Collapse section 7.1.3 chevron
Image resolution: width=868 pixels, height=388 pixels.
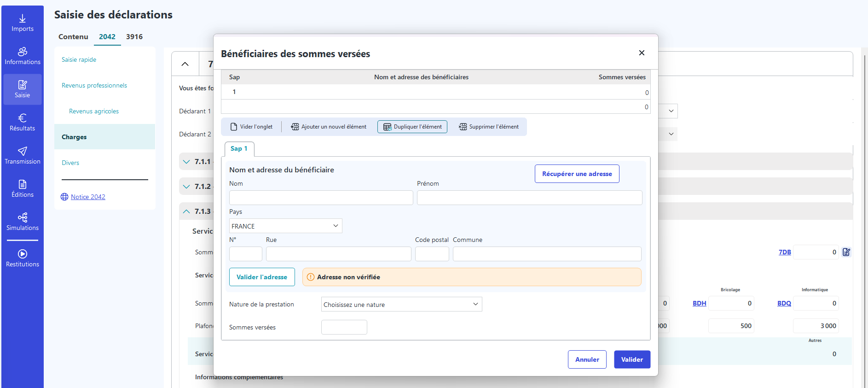click(x=186, y=212)
